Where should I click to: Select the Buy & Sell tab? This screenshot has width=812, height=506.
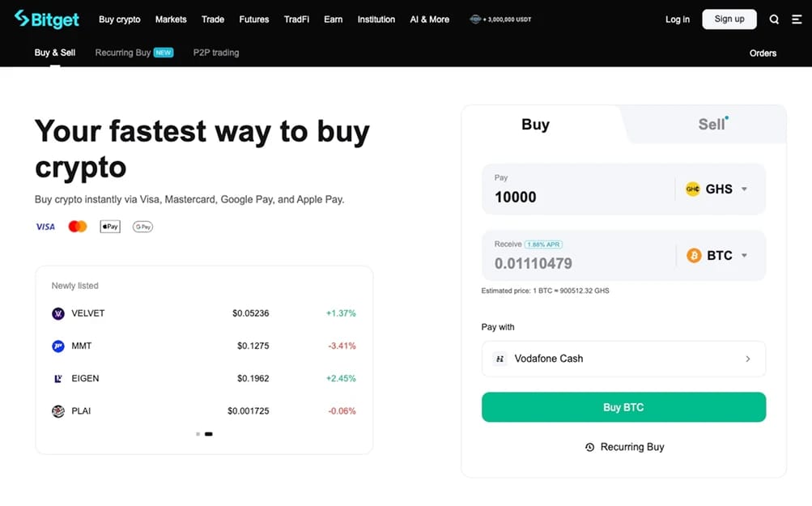(x=55, y=53)
